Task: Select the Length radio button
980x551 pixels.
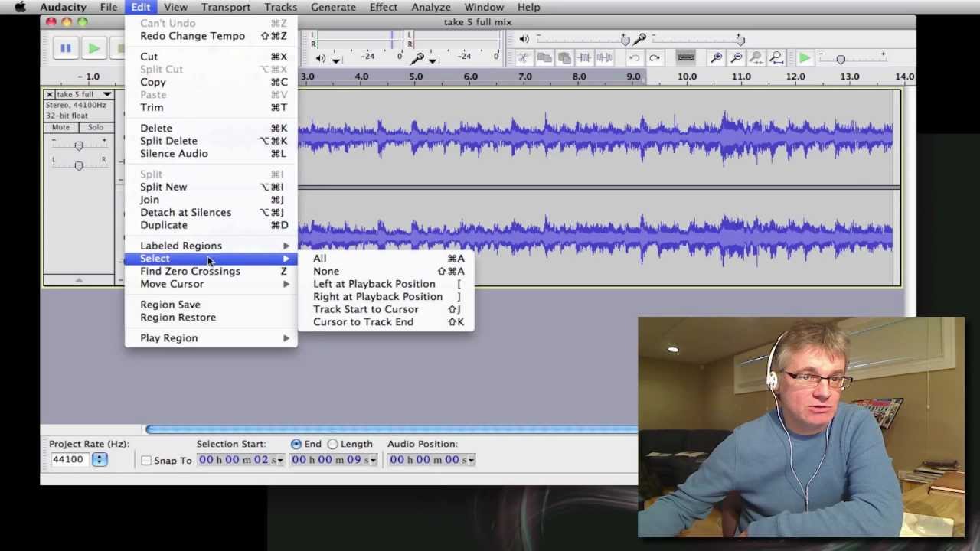Action: coord(332,444)
